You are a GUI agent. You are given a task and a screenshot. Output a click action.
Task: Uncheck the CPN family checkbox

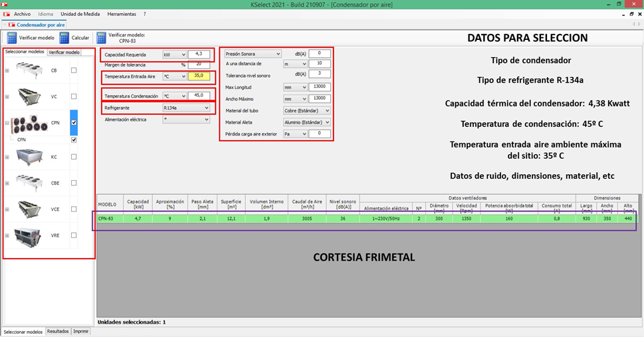click(74, 122)
